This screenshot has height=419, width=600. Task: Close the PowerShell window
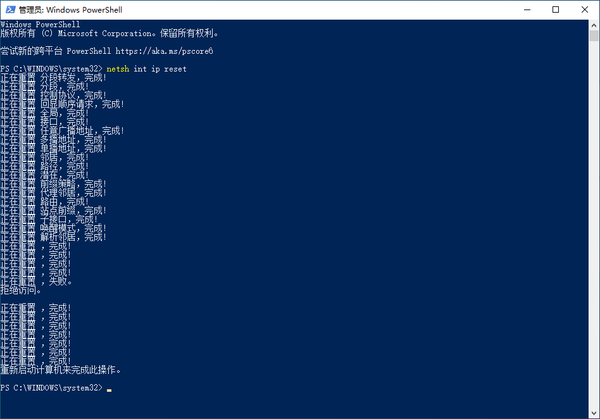pyautogui.click(x=584, y=10)
